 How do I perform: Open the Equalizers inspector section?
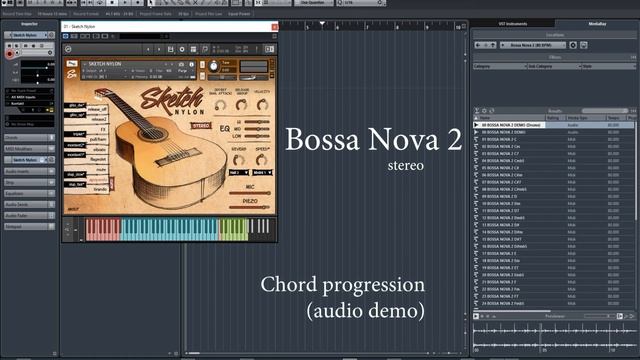29,193
